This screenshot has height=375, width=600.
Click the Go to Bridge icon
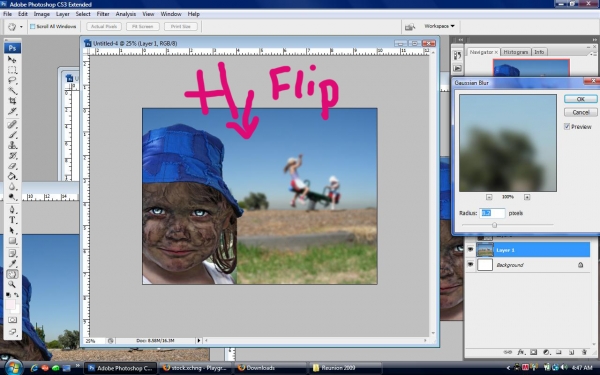click(410, 26)
